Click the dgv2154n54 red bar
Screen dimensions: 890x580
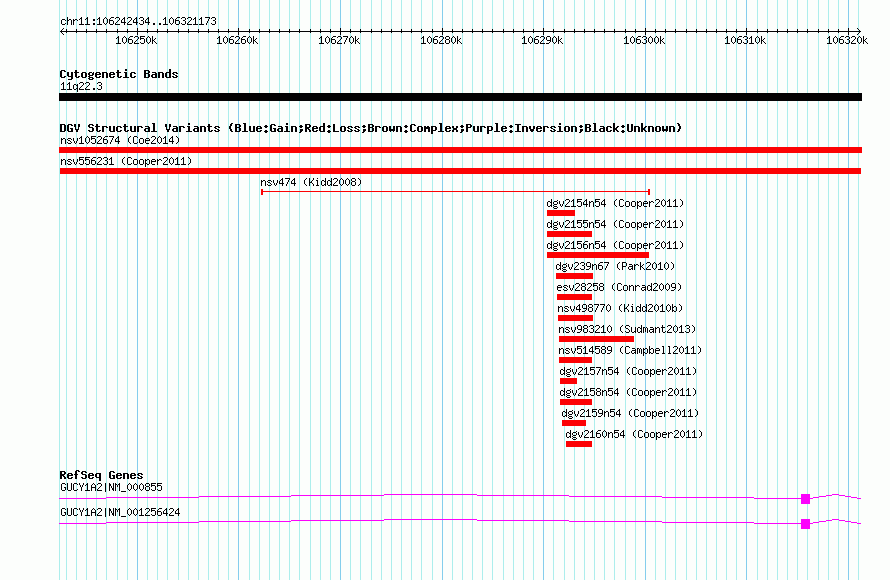pyautogui.click(x=561, y=213)
